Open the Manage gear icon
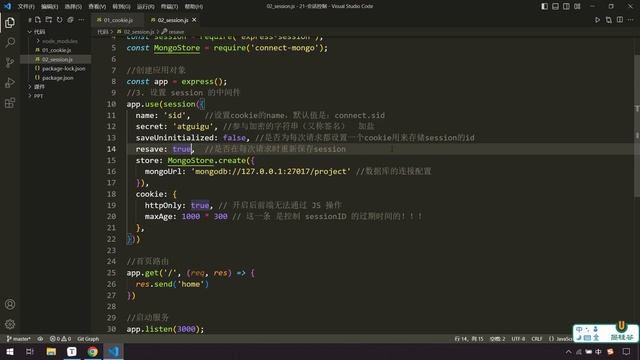Viewport: 640px width, 360px height. tap(10, 324)
